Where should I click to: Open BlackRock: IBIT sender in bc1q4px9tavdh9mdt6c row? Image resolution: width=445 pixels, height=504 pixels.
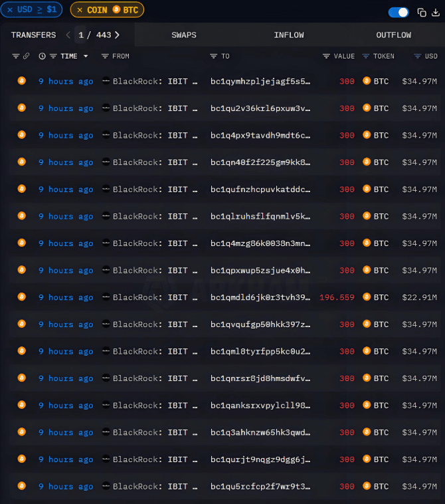click(x=155, y=136)
